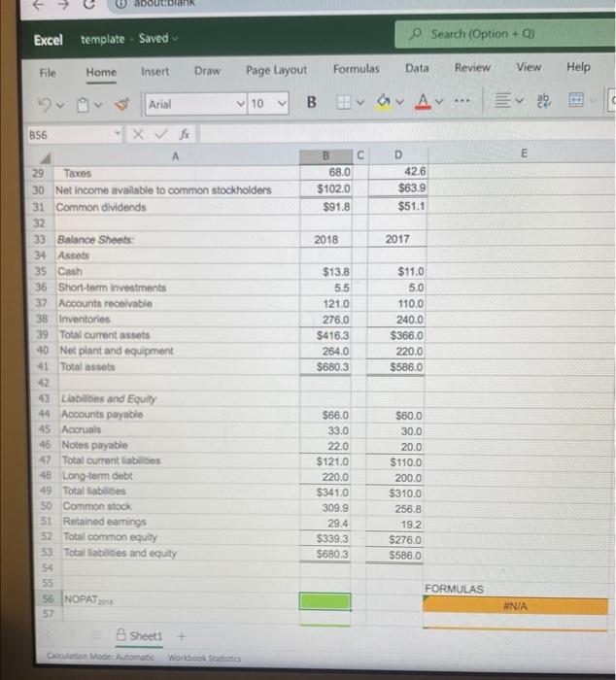616x680 pixels.
Task: Open the Formulas tab
Action: (357, 69)
